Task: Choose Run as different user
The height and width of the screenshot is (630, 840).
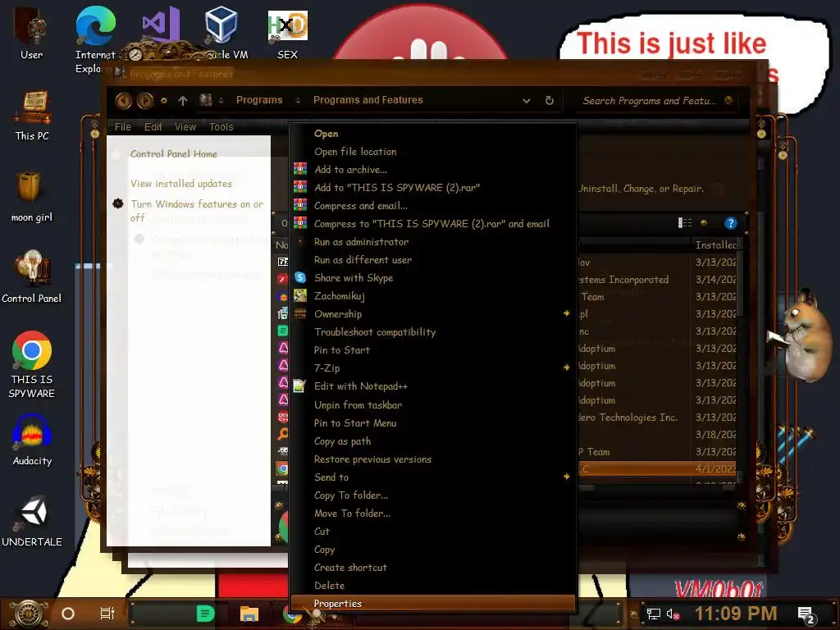Action: click(x=433, y=260)
